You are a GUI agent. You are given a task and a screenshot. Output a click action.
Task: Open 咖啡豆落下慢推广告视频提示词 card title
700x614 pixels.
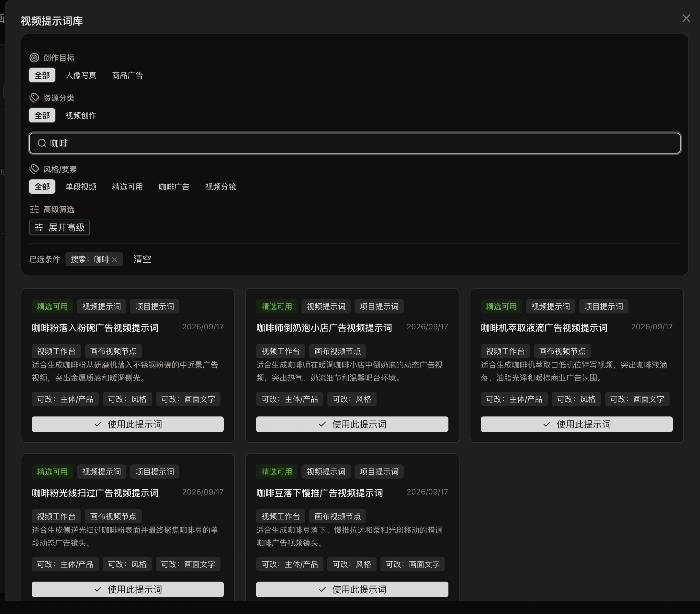tap(320, 493)
